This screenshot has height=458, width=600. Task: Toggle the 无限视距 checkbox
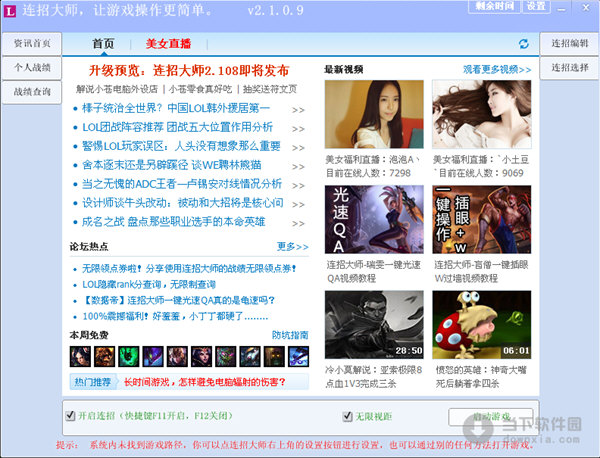347,416
